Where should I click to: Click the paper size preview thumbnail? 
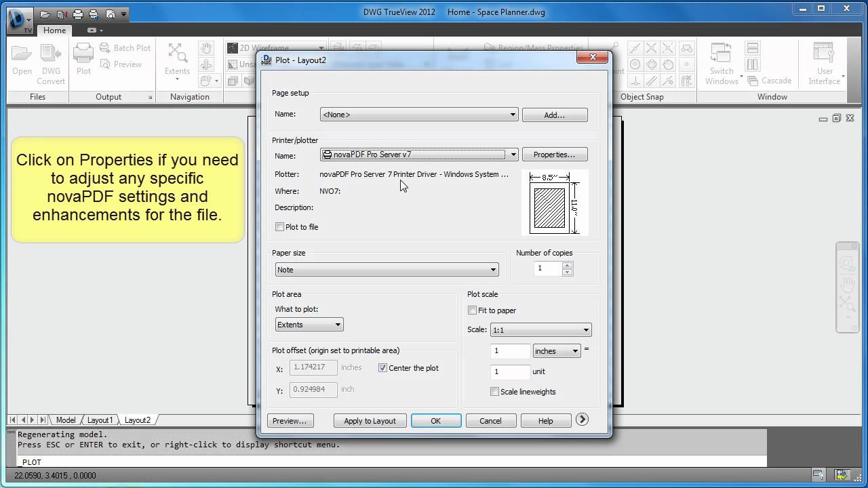[555, 203]
